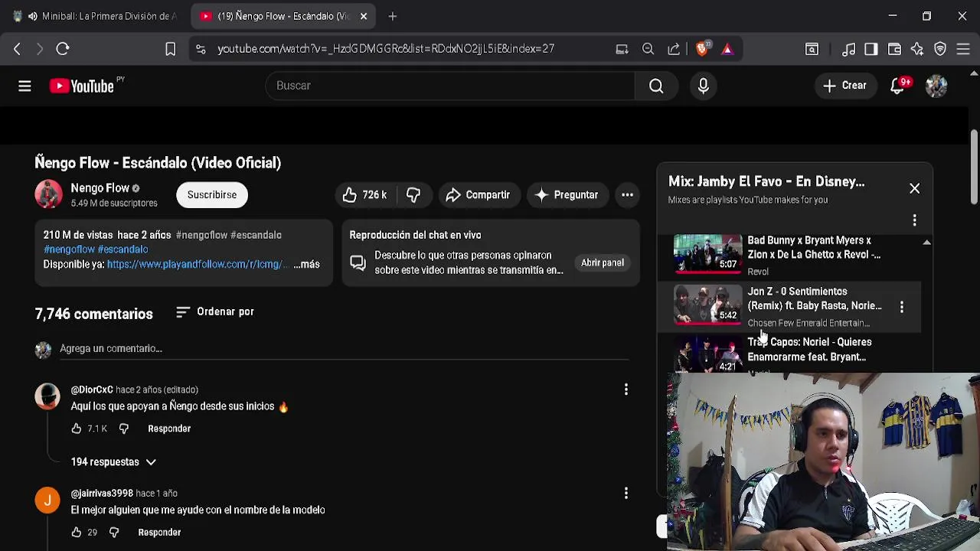Dislike the @DiorCxC comment
This screenshot has height=551, width=980.
[123, 429]
